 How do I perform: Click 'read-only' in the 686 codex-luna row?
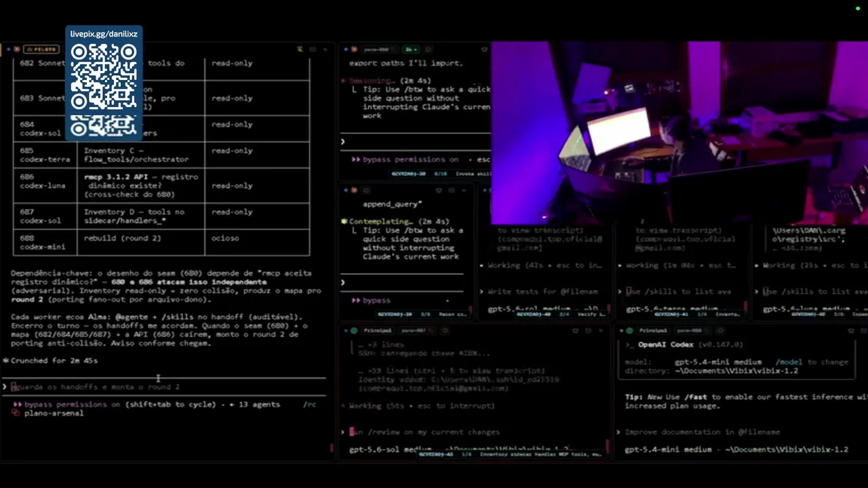(232, 186)
